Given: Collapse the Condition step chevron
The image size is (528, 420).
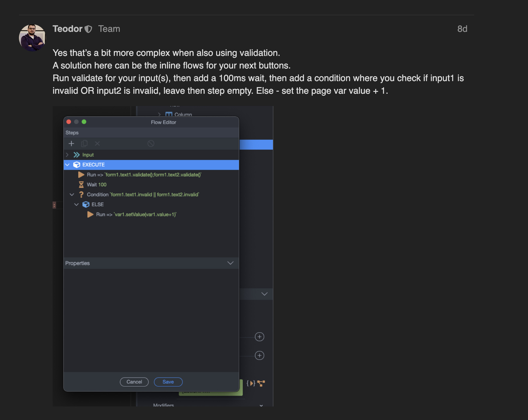Looking at the screenshot, I should pos(72,195).
